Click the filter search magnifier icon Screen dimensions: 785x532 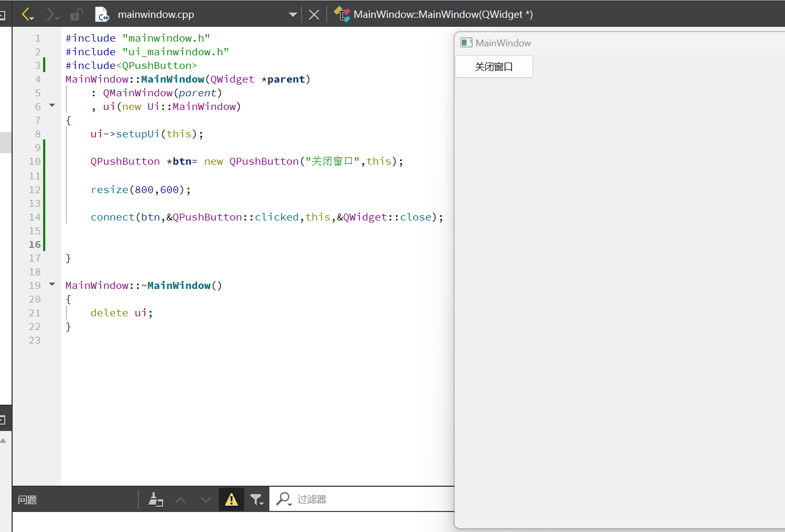click(284, 499)
